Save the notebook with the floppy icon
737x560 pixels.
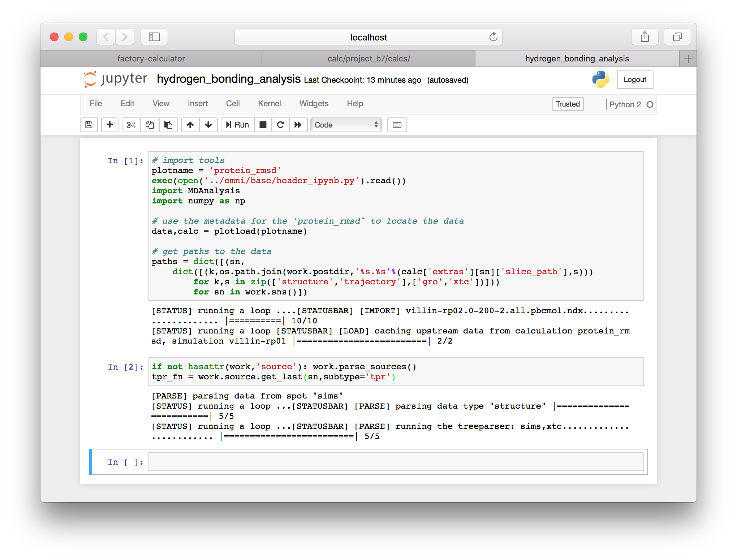coord(89,125)
